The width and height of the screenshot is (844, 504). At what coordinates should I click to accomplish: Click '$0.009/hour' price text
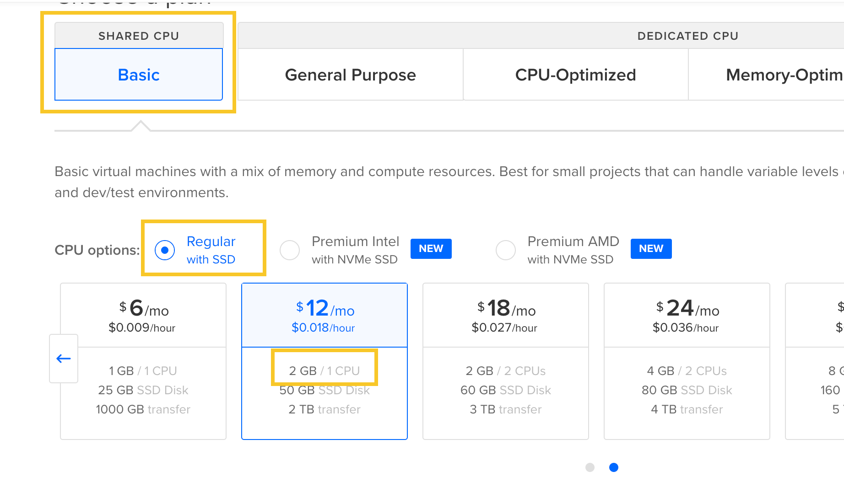(x=142, y=328)
